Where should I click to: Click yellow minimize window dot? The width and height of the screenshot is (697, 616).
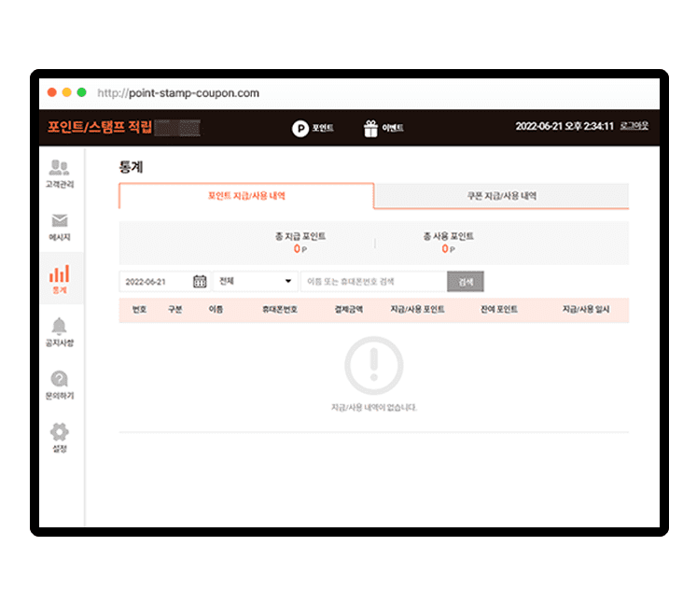pos(66,92)
